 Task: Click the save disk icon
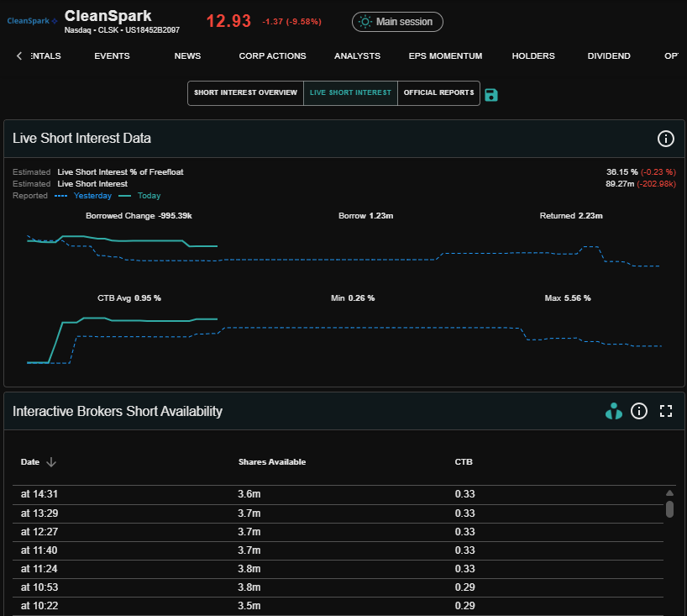pos(491,95)
